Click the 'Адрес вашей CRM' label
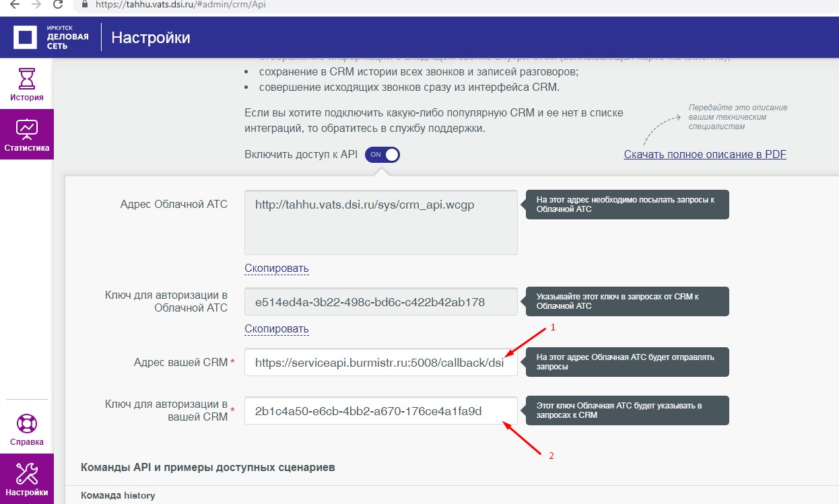The width and height of the screenshot is (839, 504). (x=180, y=363)
